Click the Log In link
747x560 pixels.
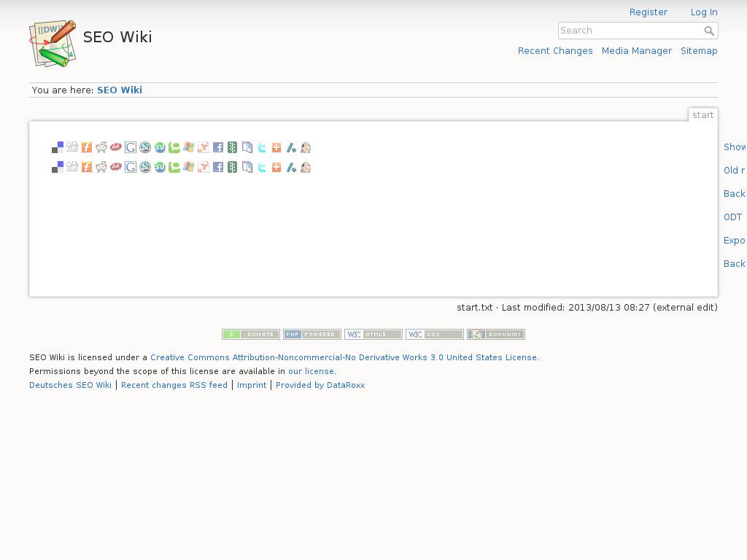tap(704, 12)
